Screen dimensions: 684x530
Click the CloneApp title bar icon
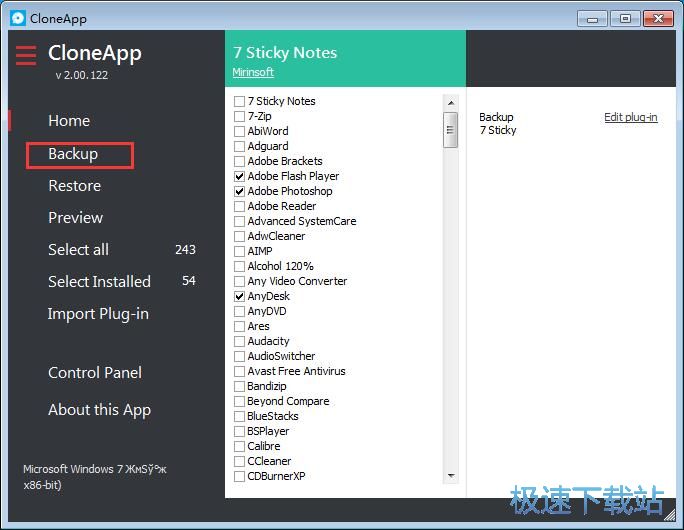[x=16, y=18]
